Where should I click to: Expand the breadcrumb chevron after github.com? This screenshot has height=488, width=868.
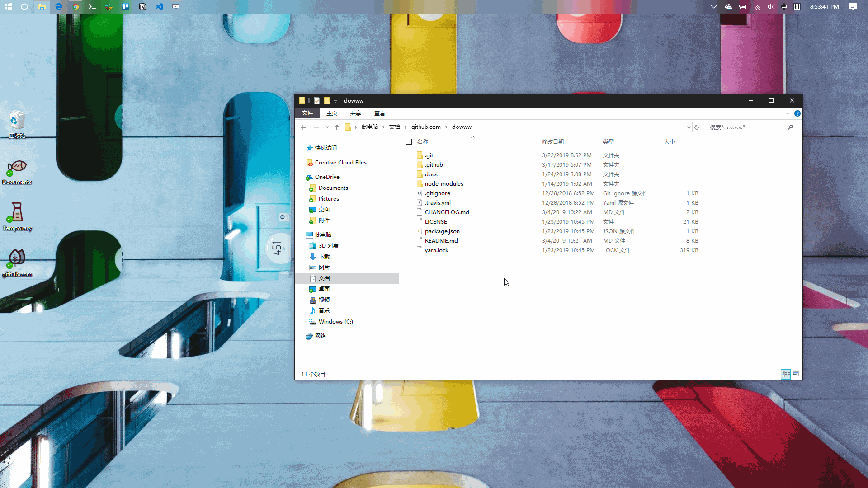click(x=446, y=127)
